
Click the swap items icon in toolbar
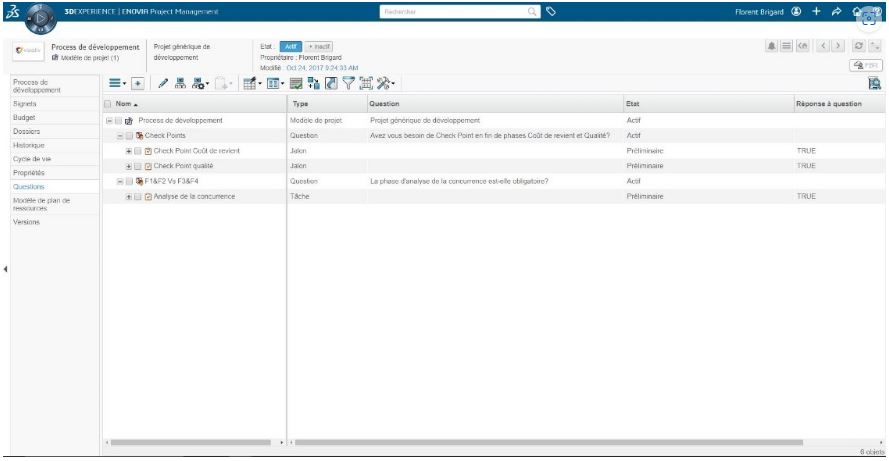click(314, 83)
